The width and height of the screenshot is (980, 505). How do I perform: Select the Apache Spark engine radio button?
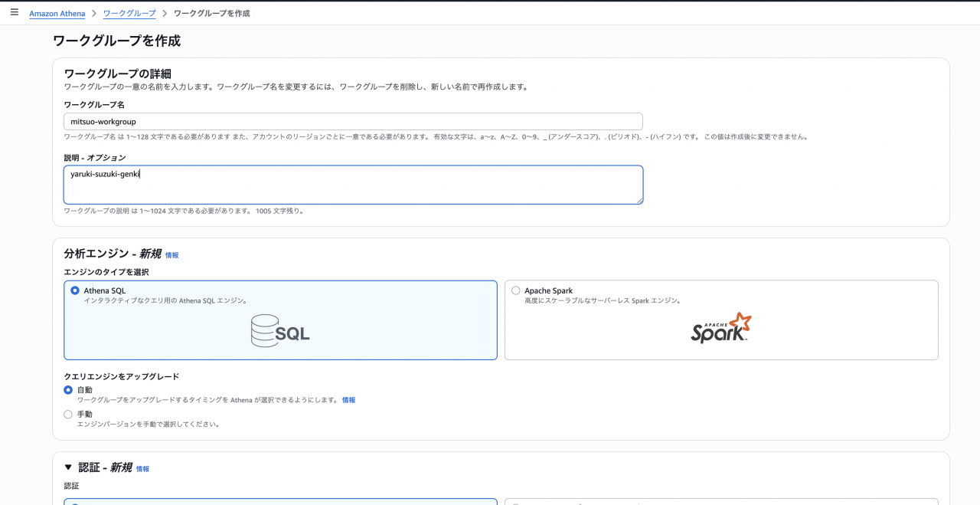point(516,290)
